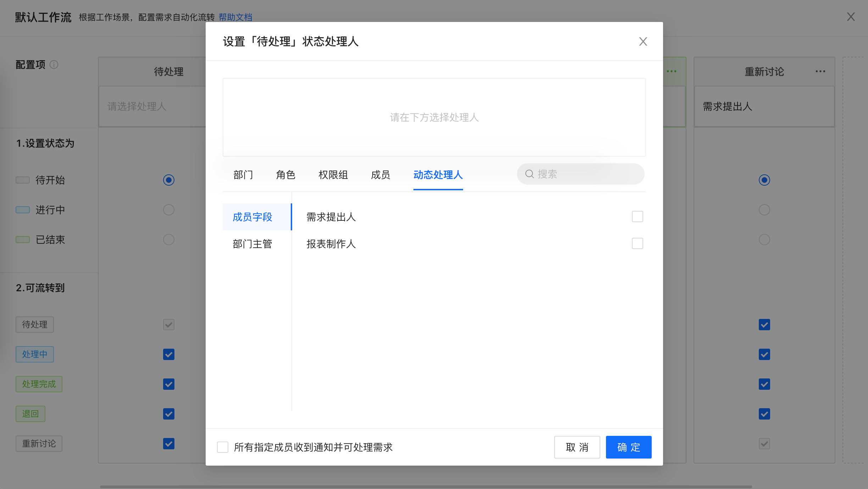Switch to the 角色 tab
Screen dimensions: 868x489
285,175
